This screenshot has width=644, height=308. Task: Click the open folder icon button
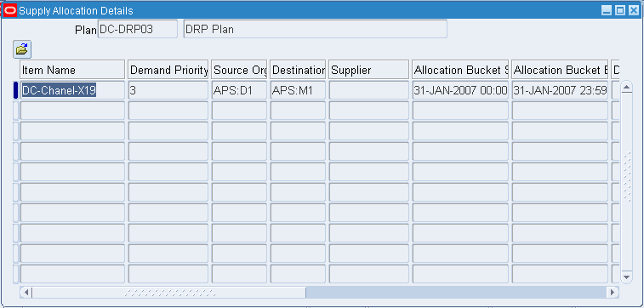coord(22,49)
